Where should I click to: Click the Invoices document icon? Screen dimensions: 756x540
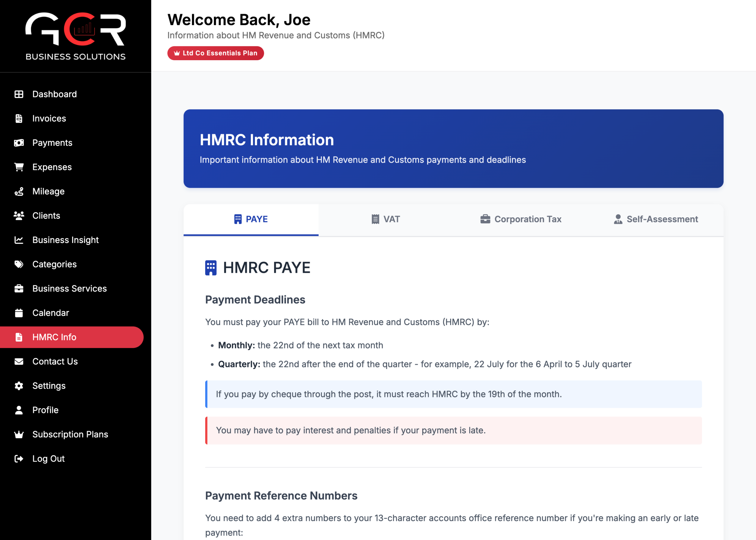[x=19, y=118]
